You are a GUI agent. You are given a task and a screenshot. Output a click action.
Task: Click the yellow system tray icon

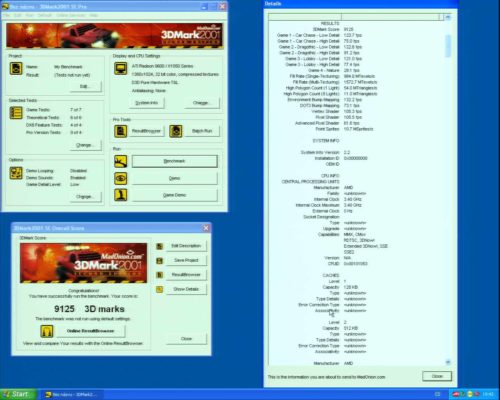click(x=470, y=394)
